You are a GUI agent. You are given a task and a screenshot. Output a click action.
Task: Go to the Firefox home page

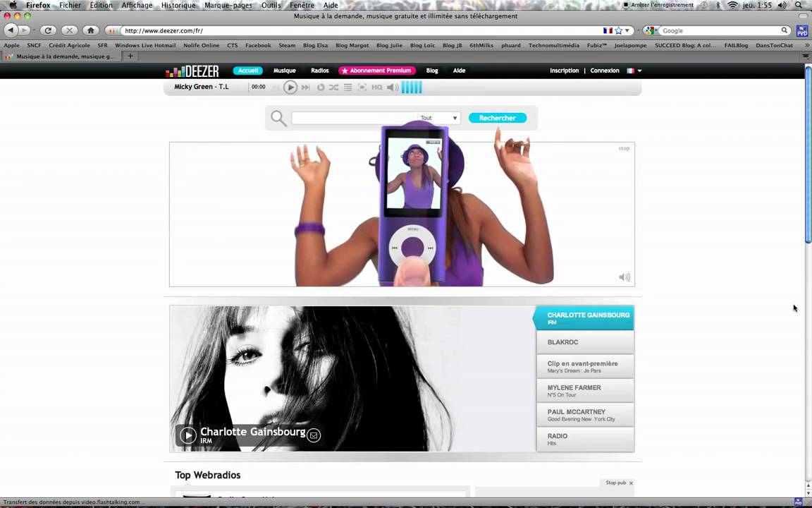(91, 30)
